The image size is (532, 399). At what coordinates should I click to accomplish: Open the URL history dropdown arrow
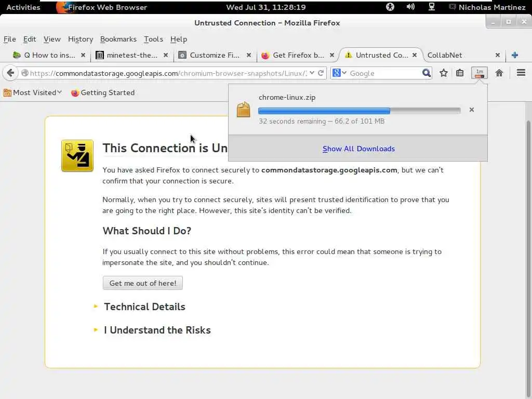click(312, 73)
